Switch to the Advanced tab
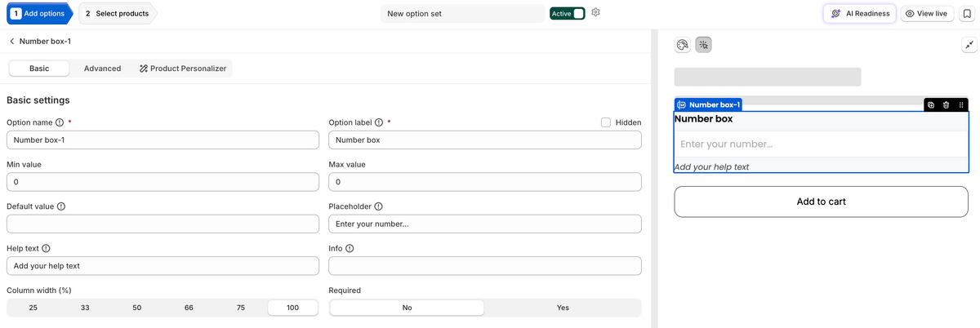Image resolution: width=980 pixels, height=328 pixels. click(x=102, y=69)
